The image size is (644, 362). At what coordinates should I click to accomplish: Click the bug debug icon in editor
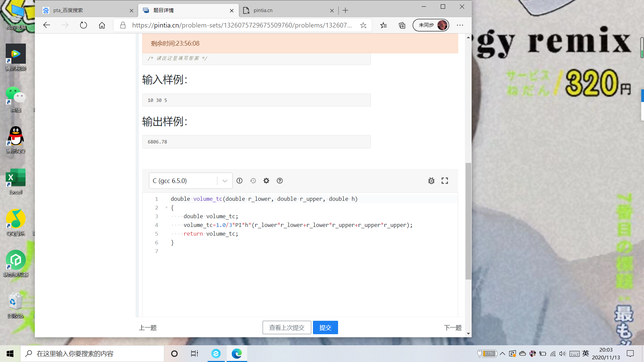[431, 181]
